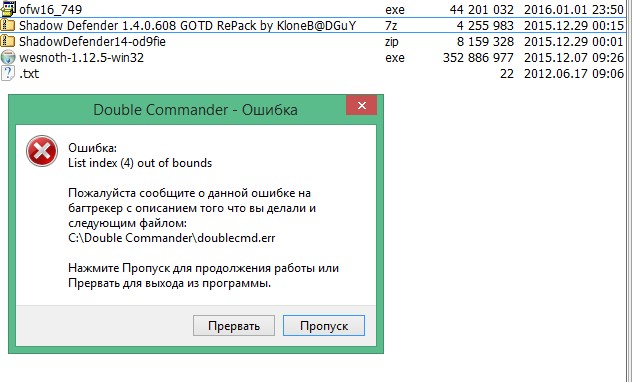This screenshot has height=382, width=632.
Task: Click the size value 352 886 977
Action: click(478, 58)
